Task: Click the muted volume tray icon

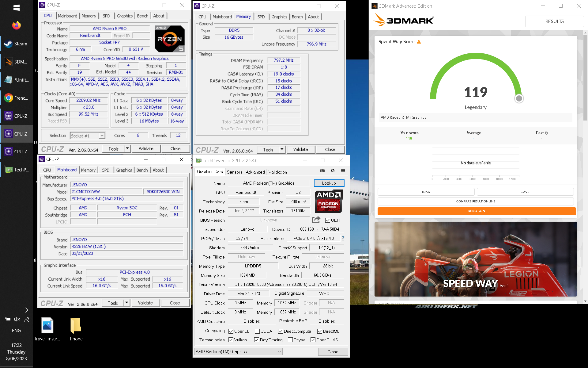Action: (17, 319)
